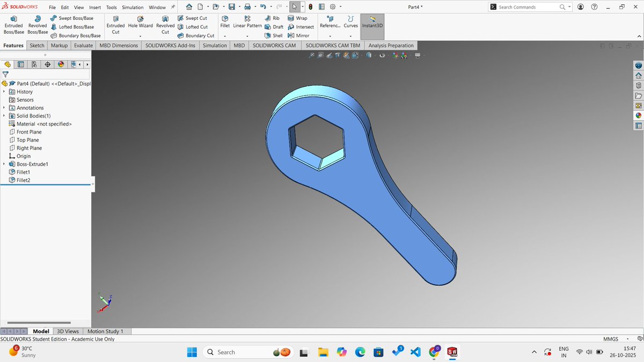Open the Fillet dropdown arrow
The height and width of the screenshot is (362, 644).
(x=225, y=36)
